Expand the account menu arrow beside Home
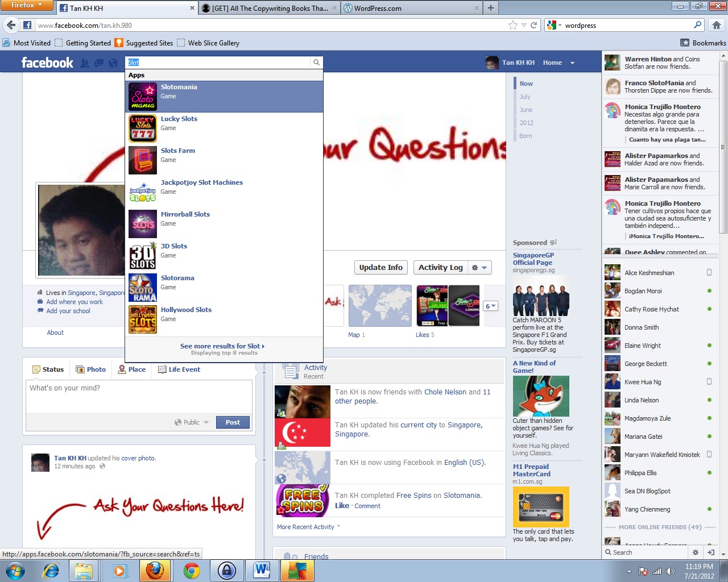Viewport: 728px width, 582px height. (x=573, y=63)
